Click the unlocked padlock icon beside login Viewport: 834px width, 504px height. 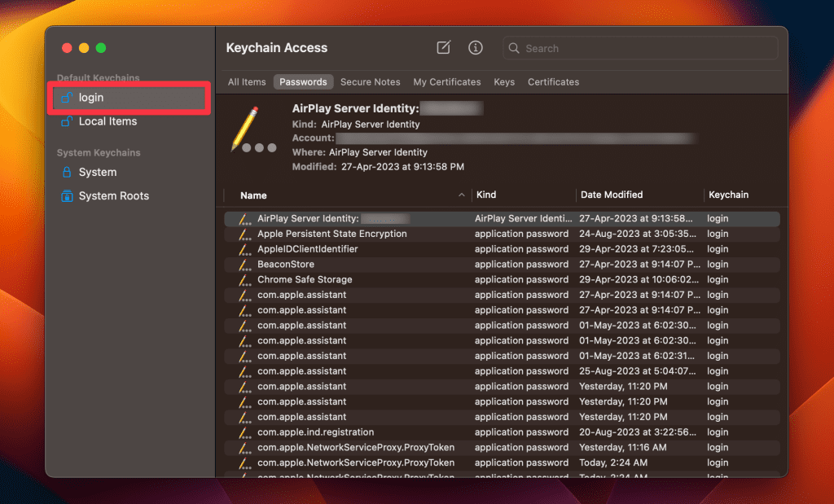pos(67,97)
